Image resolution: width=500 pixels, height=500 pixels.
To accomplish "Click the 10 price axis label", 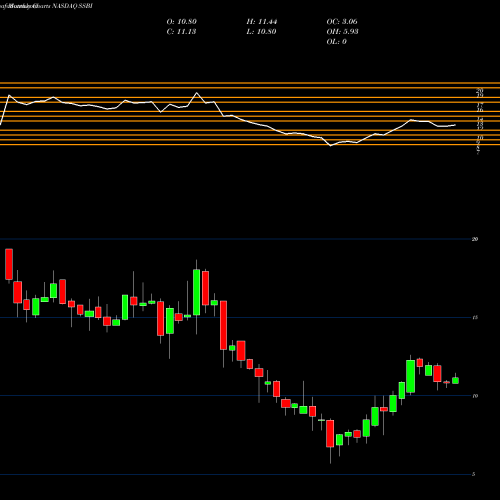I will tap(475, 396).
